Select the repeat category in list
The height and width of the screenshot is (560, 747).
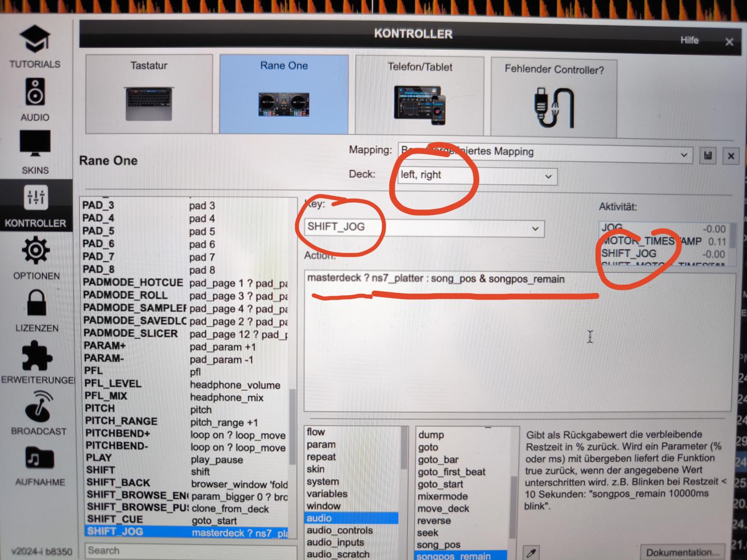point(352,457)
